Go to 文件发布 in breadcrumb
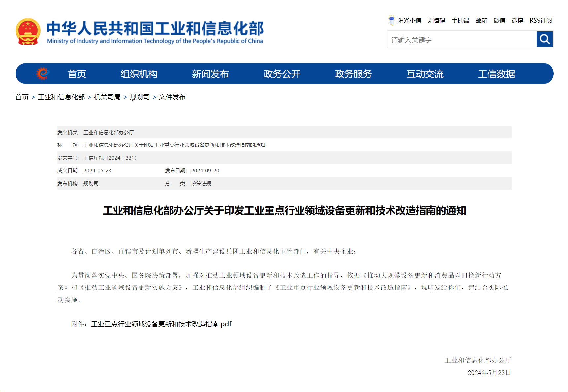The height and width of the screenshot is (392, 568). point(172,97)
